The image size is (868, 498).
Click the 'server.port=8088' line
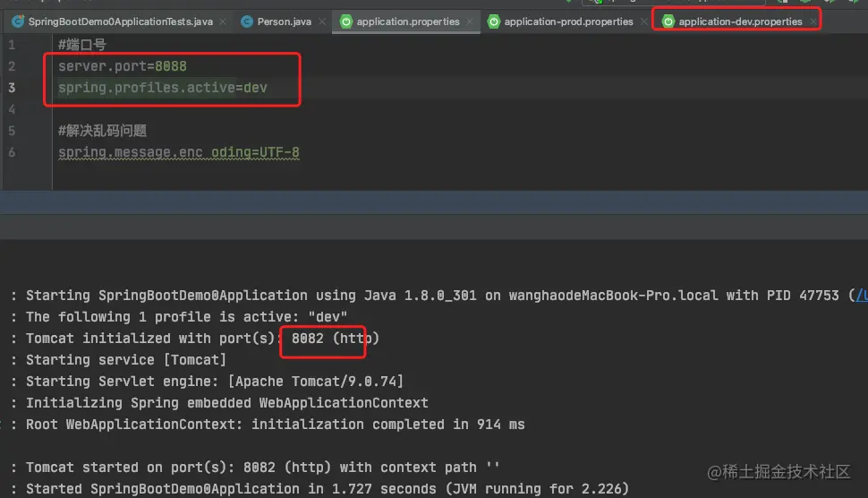123,66
